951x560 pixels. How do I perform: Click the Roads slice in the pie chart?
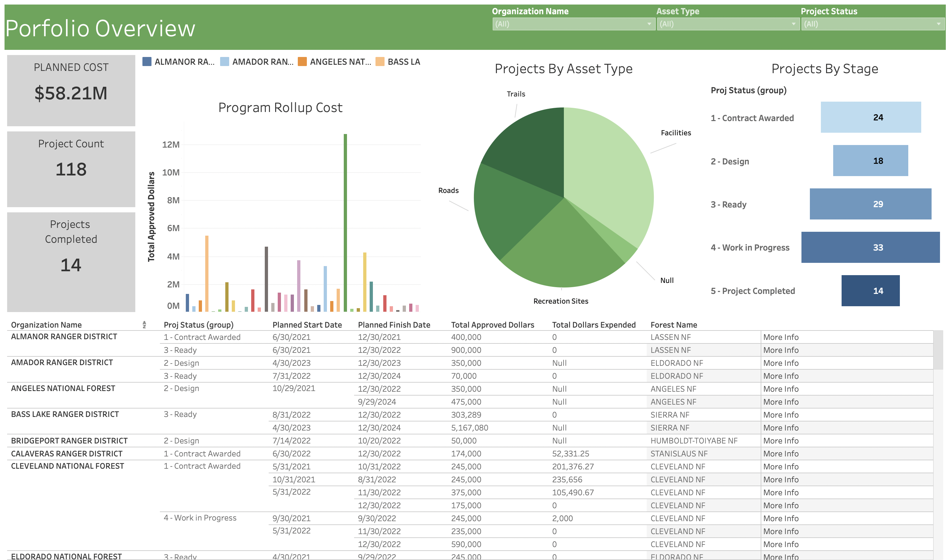509,211
